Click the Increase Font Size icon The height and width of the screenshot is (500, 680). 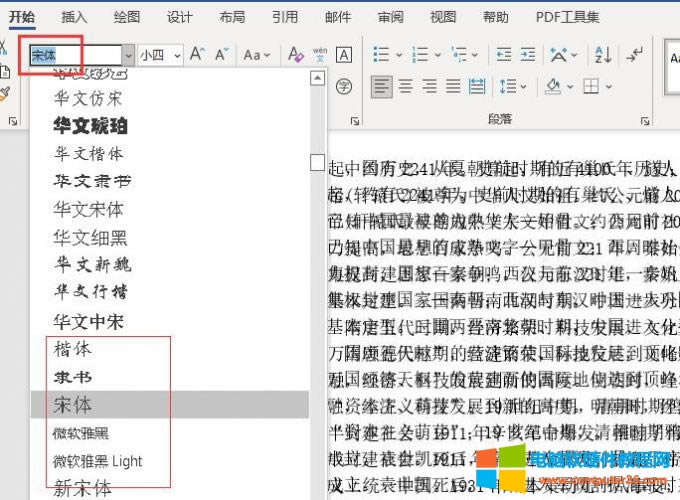[x=197, y=55]
